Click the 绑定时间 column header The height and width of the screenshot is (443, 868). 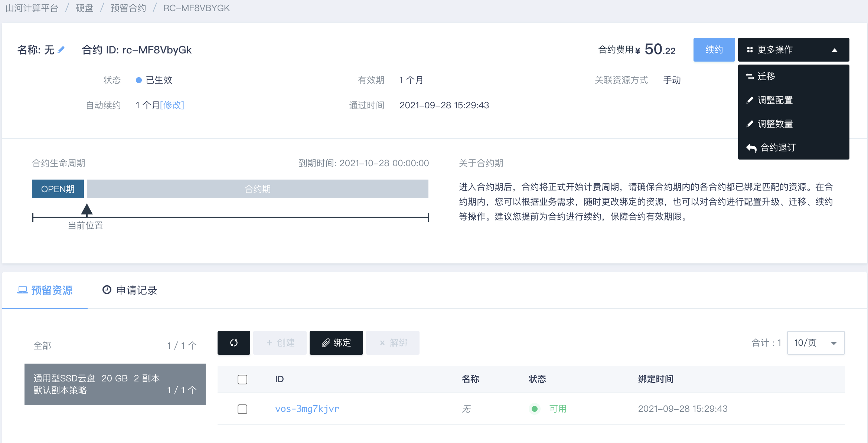click(656, 379)
